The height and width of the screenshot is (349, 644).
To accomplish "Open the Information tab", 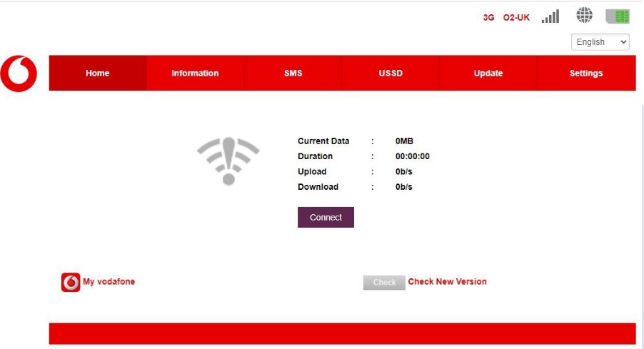I will pyautogui.click(x=195, y=74).
